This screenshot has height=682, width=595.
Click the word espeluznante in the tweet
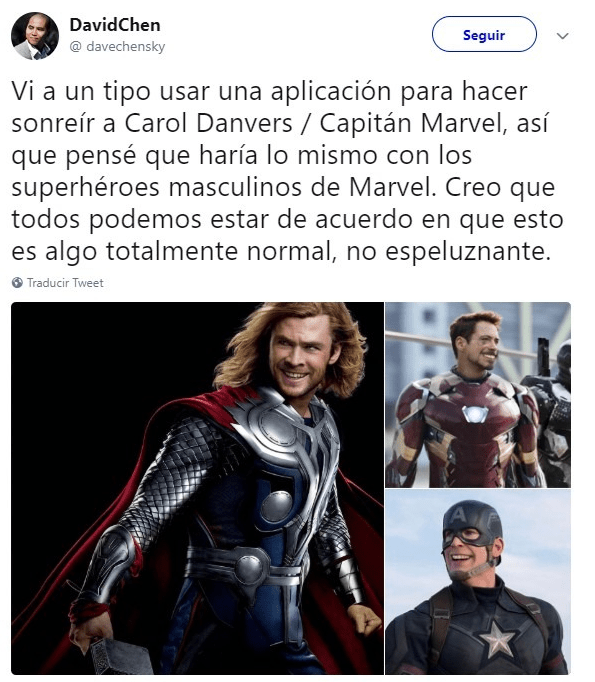pos(468,251)
